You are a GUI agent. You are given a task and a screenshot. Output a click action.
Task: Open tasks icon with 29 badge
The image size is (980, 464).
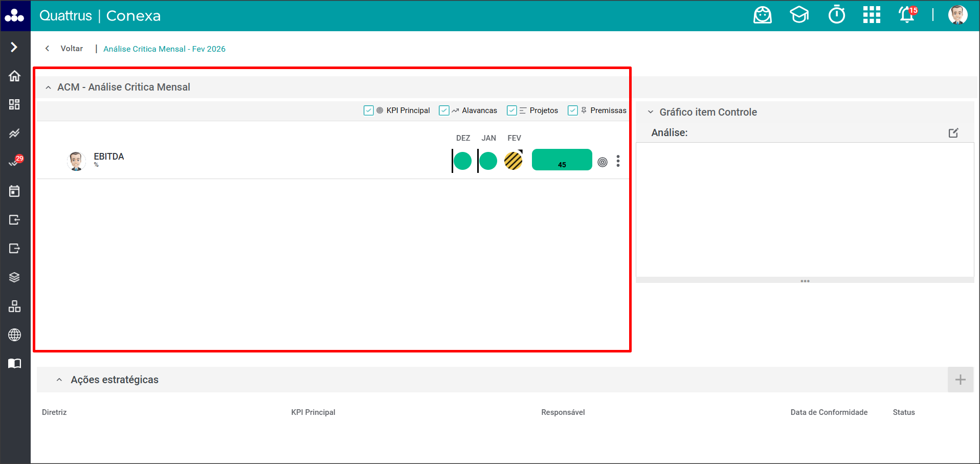[14, 162]
